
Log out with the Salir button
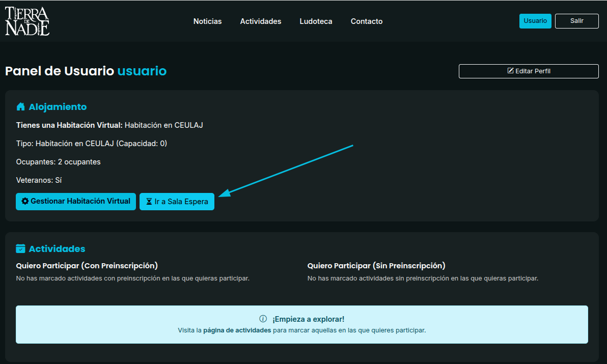577,21
